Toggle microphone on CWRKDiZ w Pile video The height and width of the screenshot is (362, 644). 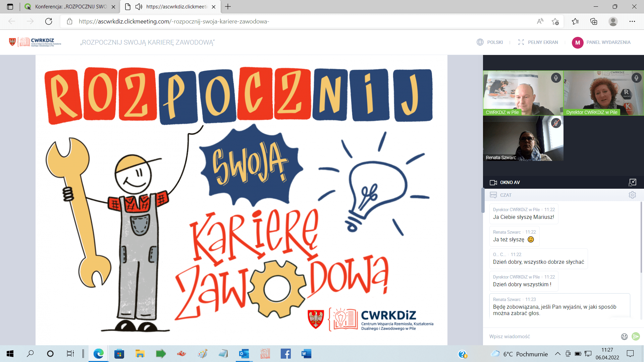pos(556,78)
